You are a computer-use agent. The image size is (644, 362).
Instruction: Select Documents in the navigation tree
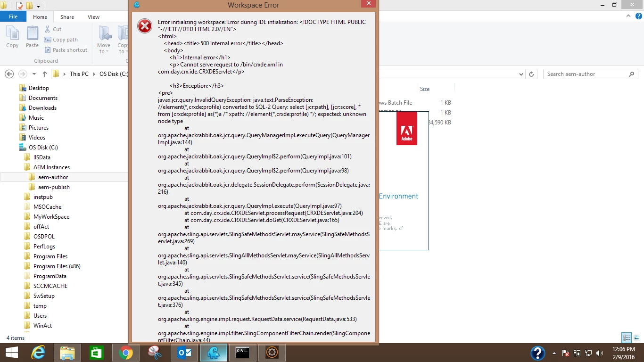pyautogui.click(x=43, y=98)
